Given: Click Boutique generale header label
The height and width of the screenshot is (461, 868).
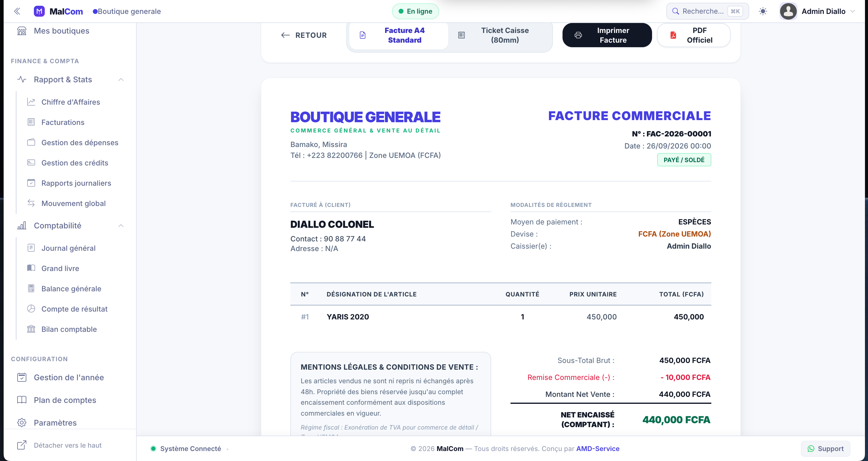Looking at the screenshot, I should pyautogui.click(x=129, y=11).
